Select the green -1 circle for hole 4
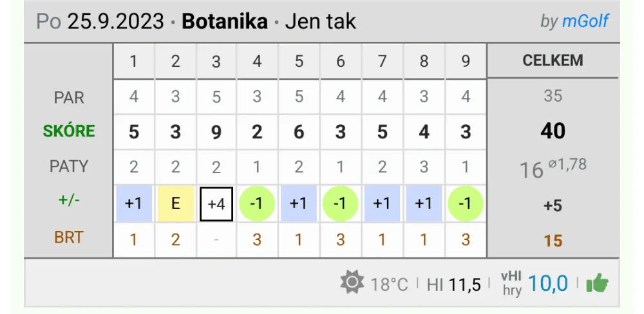The height and width of the screenshot is (314, 644). 257,203
